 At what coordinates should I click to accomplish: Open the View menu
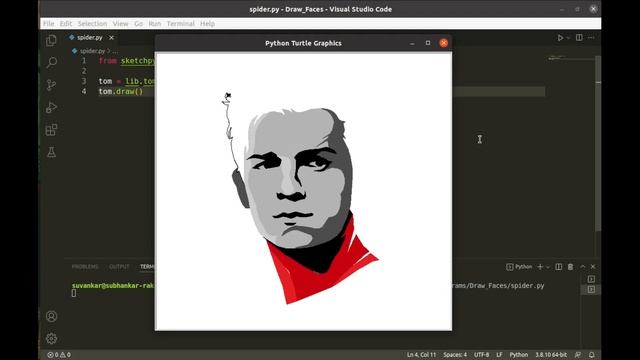click(x=120, y=24)
